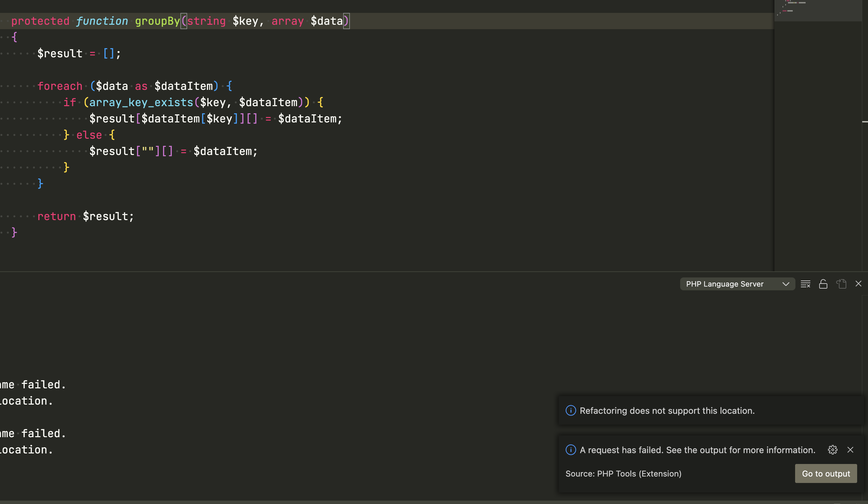This screenshot has height=504, width=868.
Task: Clear the output panel contents
Action: pyautogui.click(x=805, y=284)
